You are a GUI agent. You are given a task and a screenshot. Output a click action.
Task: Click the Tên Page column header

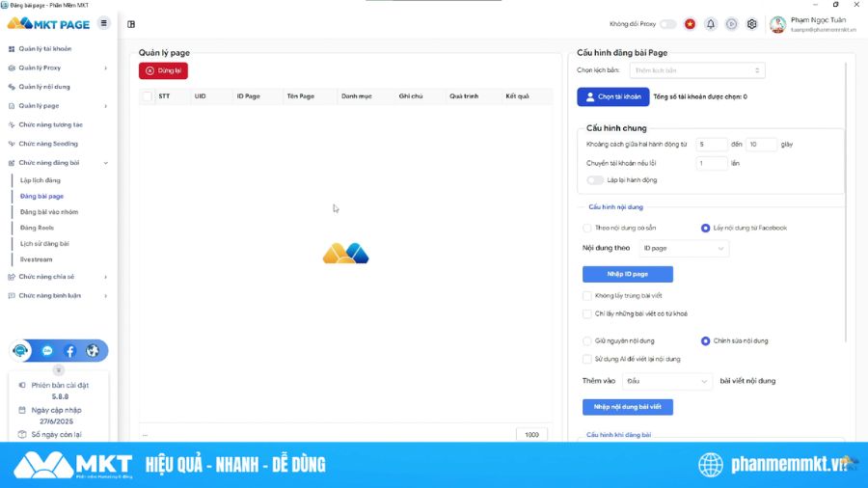pyautogui.click(x=301, y=96)
